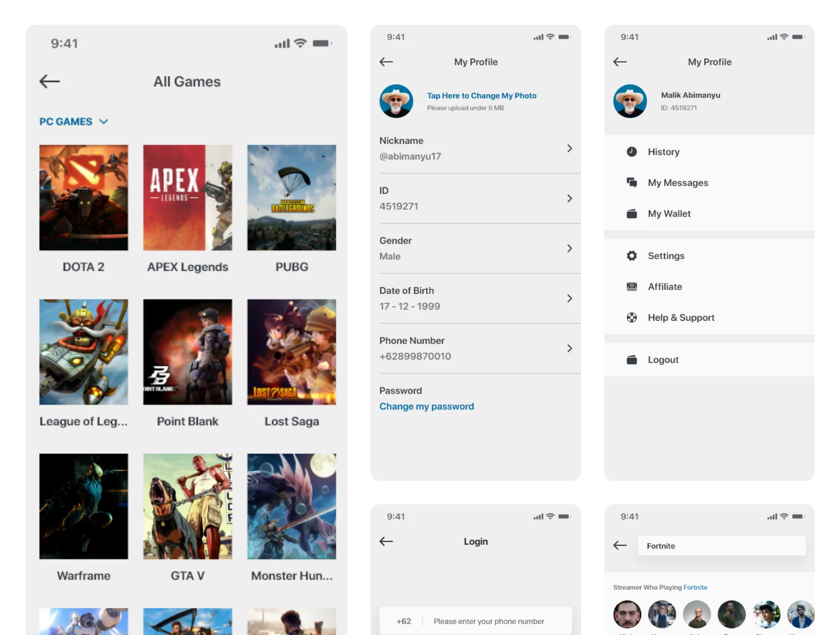Open the APEX Legends game cover
Screen dimensions: 840x635
click(188, 198)
